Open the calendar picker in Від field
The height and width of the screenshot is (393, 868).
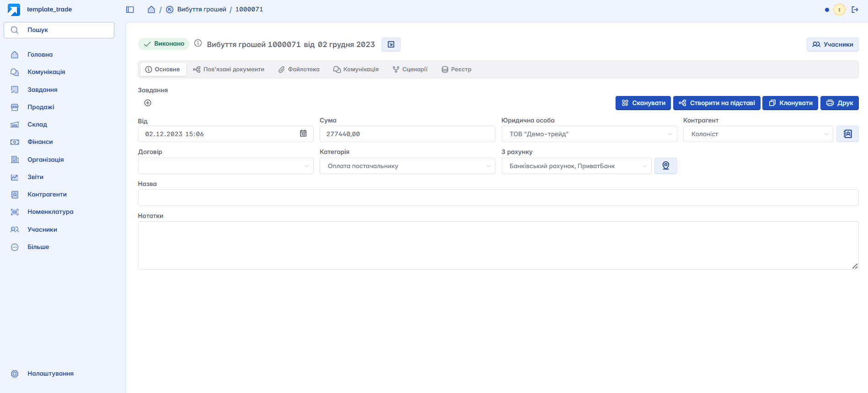(303, 133)
